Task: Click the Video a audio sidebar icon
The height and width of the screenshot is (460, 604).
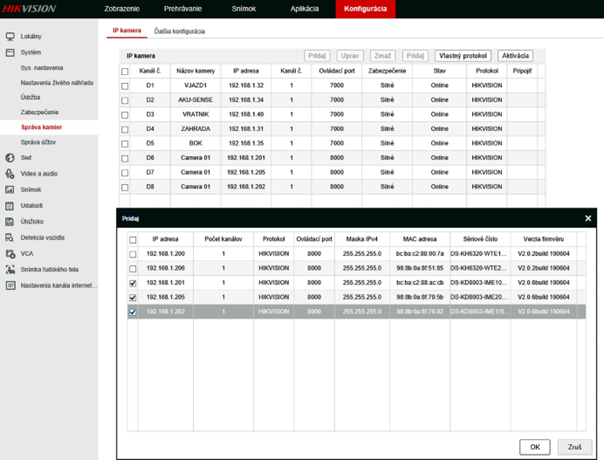Action: coord(10,173)
